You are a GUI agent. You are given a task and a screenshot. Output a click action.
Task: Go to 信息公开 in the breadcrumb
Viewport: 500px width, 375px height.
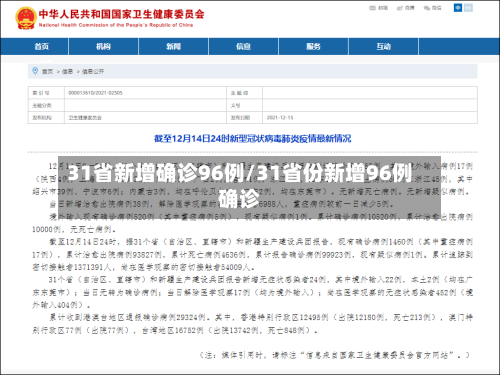93,71
